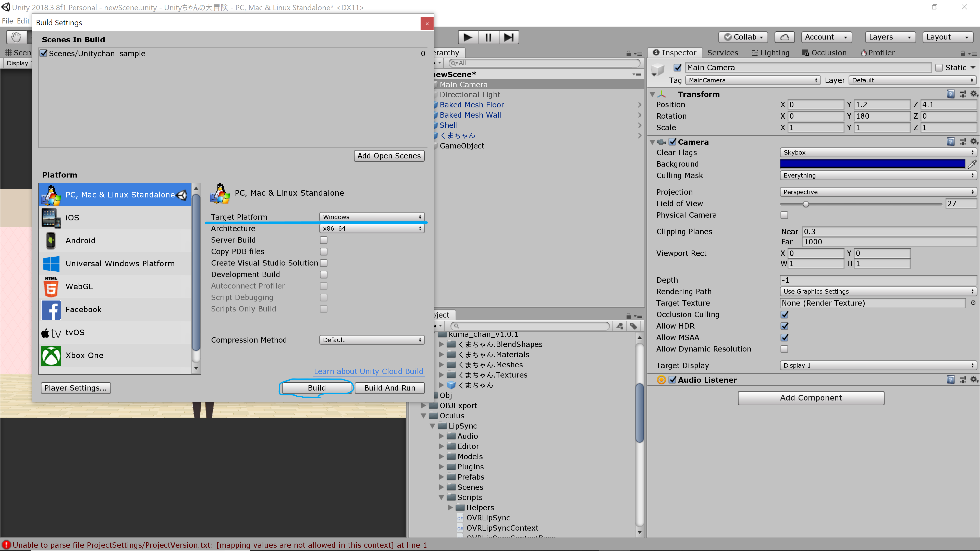Click the Play button in toolbar
This screenshot has width=980, height=551.
coord(468,37)
